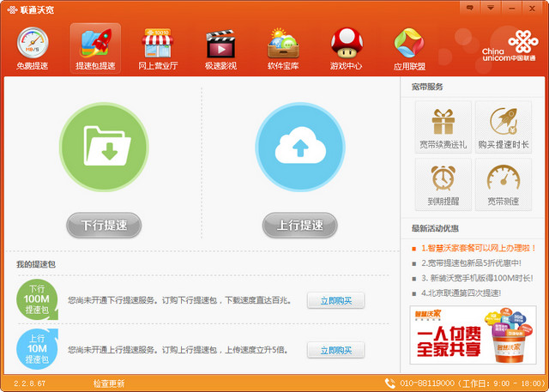Click the 上行10M提速包 blue badge

click(x=37, y=349)
